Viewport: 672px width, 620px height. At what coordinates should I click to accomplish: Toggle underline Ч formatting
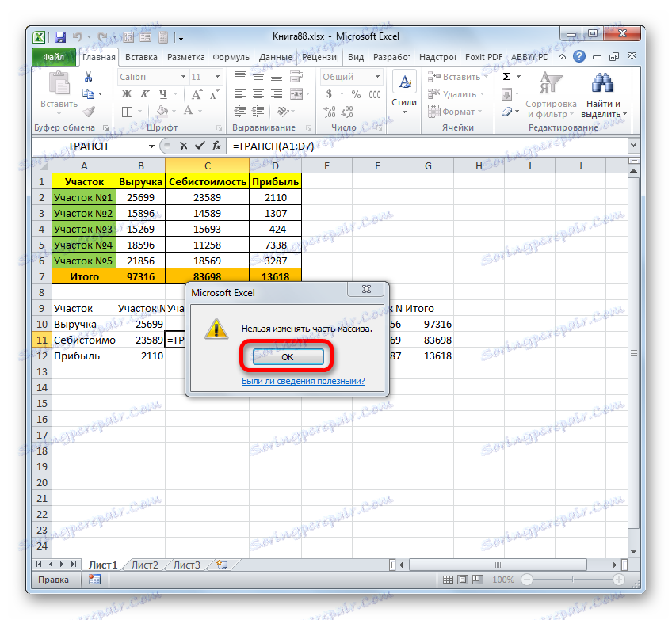click(163, 94)
